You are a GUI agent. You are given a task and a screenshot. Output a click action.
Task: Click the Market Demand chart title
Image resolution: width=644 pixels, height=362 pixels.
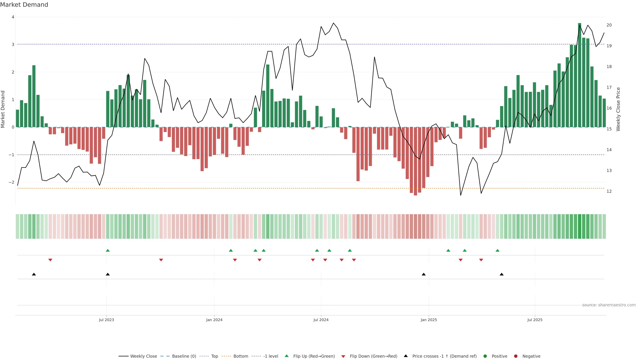24,5
